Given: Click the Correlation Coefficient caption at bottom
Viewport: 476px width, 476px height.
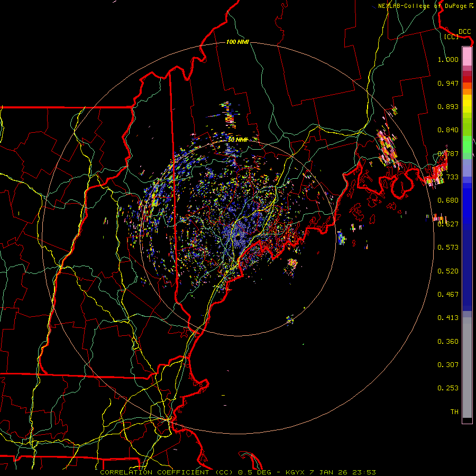Looking at the screenshot, I should (x=238, y=472).
